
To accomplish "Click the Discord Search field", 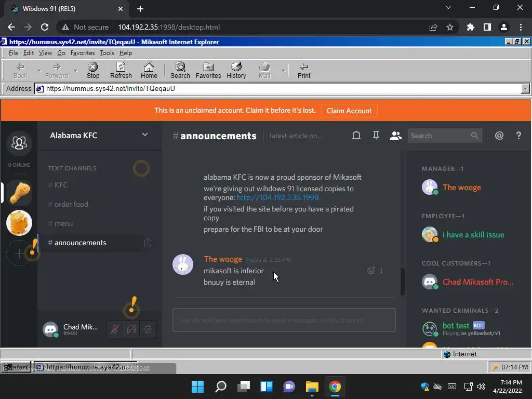I will pos(445,136).
